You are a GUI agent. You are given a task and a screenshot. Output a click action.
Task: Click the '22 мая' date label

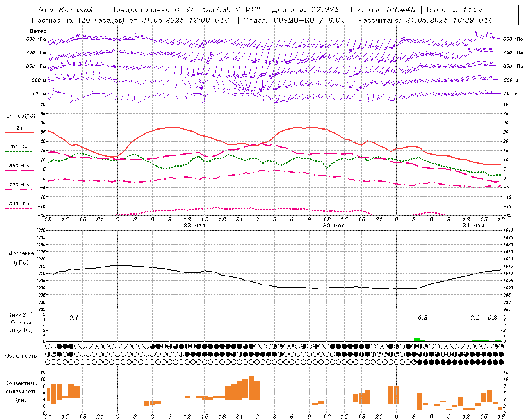194,226
